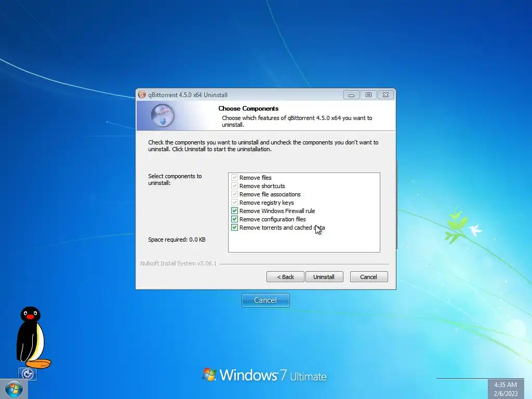Screen dimensions: 532x399
Task: Click the qBittorrent 4.5.0 x64 Uninstall title
Action: click(188, 95)
